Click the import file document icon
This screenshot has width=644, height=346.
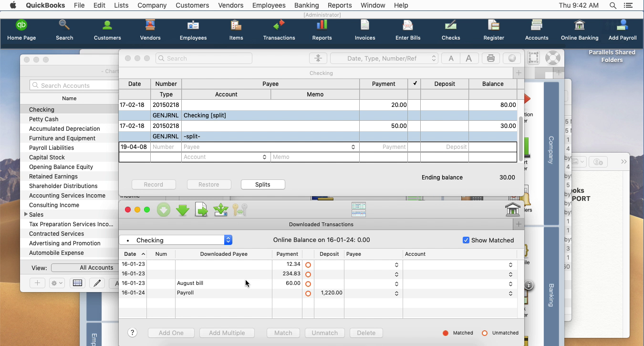202,210
